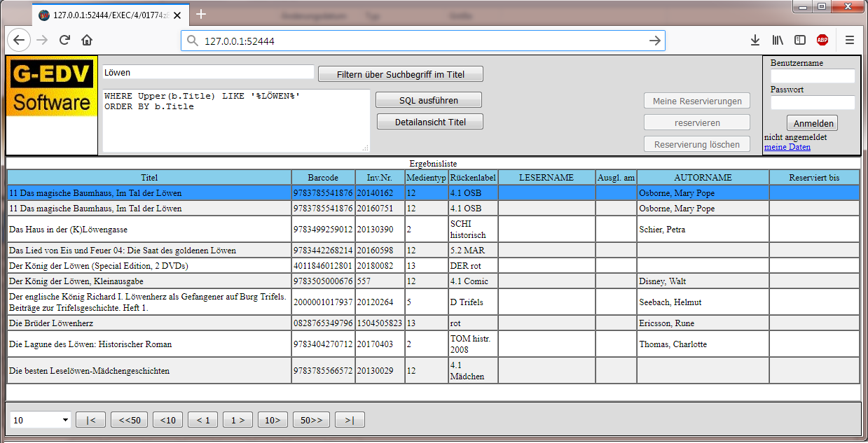Select row Der englische König Richard I. Löwenherz
This screenshot has height=443, width=868.
tap(433, 302)
